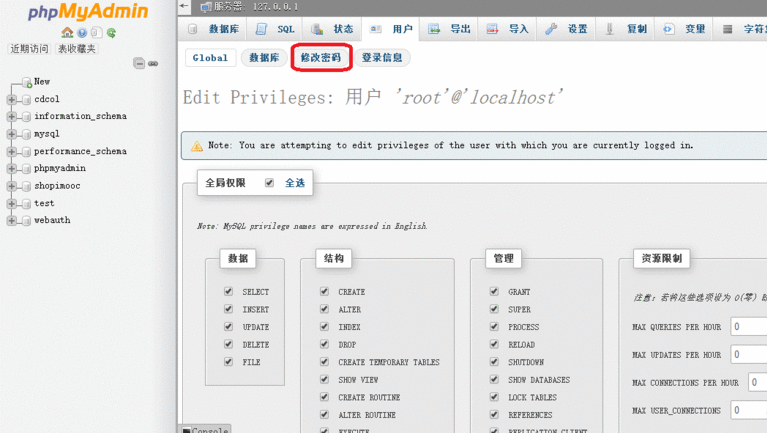767x433 pixels.
Task: Click the mysql database icon in tree
Action: coord(26,134)
